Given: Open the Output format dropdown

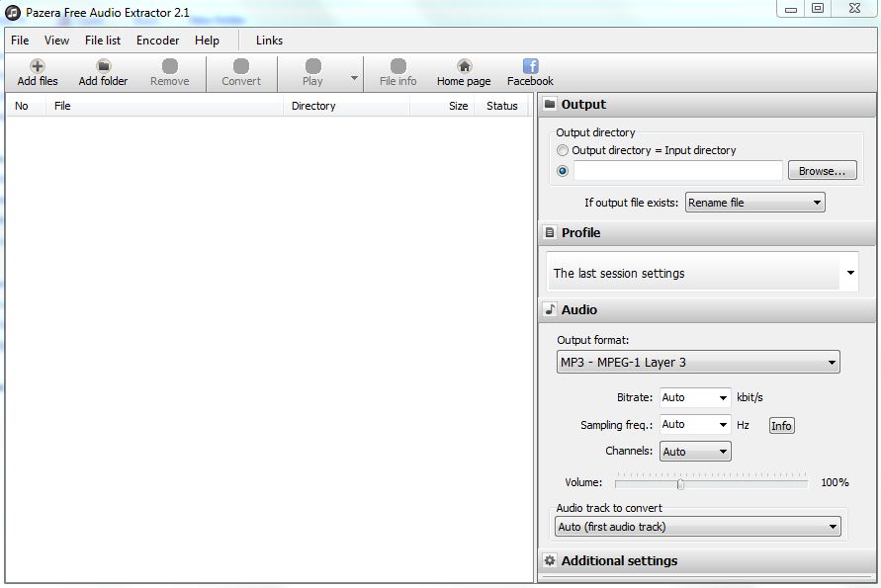Looking at the screenshot, I should (697, 362).
